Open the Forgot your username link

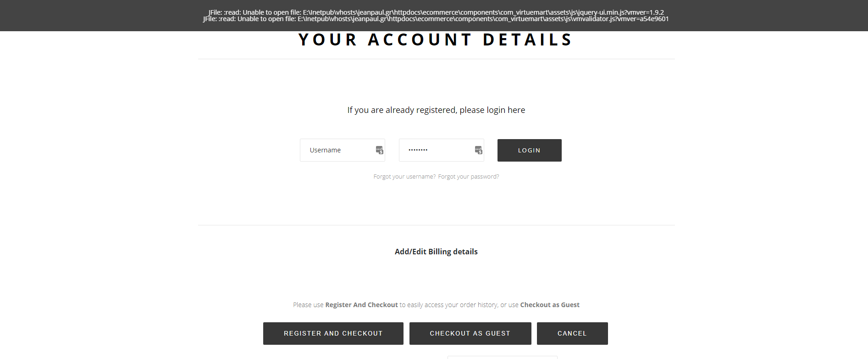(404, 177)
